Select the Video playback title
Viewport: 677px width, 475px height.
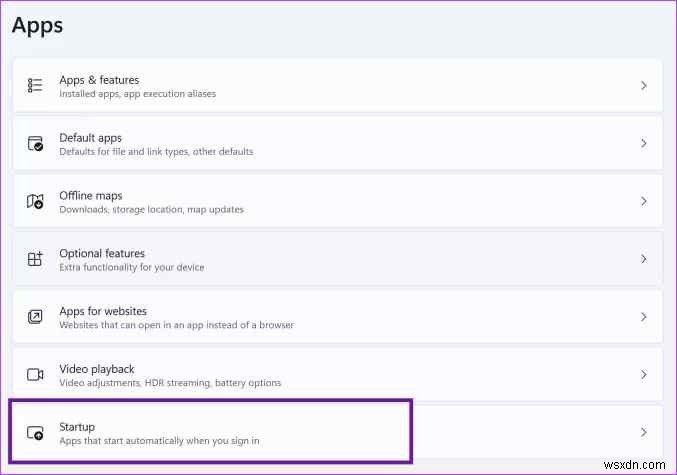point(97,369)
